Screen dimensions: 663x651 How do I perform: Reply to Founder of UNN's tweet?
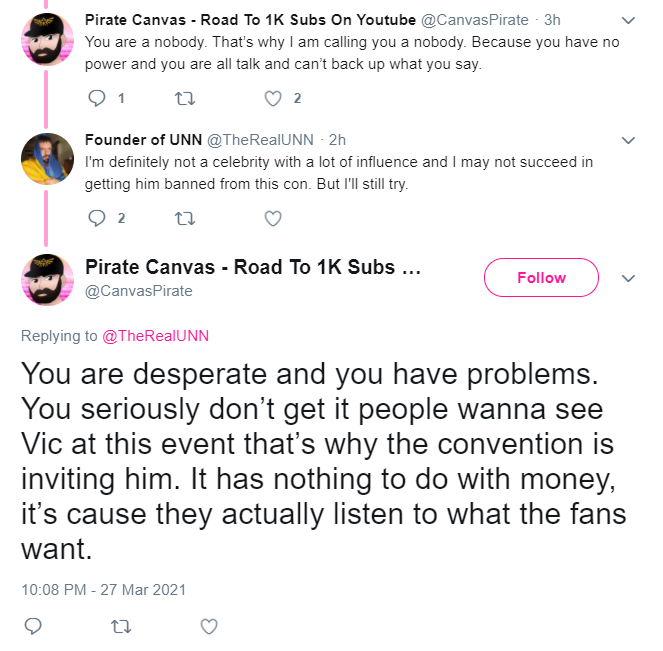[x=96, y=218]
